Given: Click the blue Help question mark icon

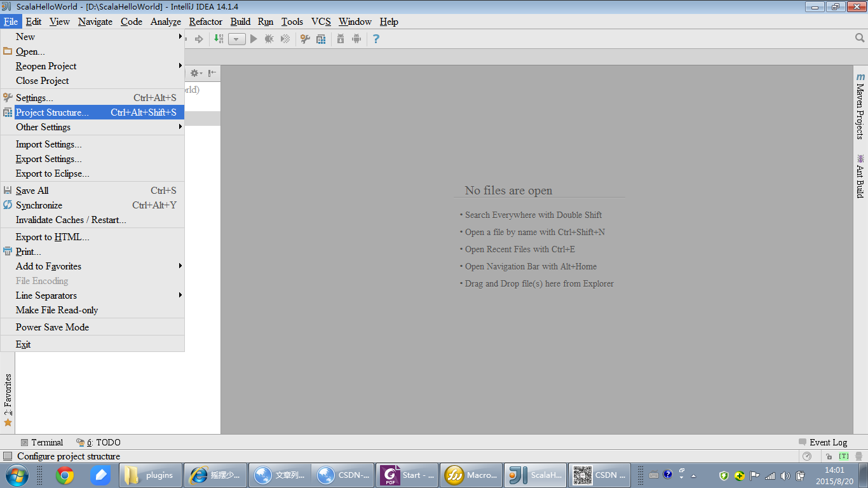Looking at the screenshot, I should pyautogui.click(x=376, y=39).
